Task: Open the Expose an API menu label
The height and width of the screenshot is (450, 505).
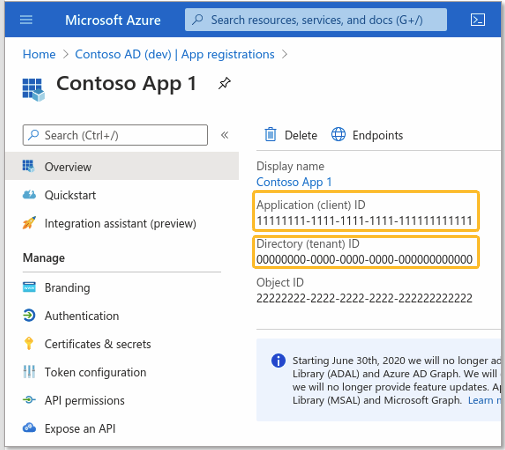Action: (80, 428)
